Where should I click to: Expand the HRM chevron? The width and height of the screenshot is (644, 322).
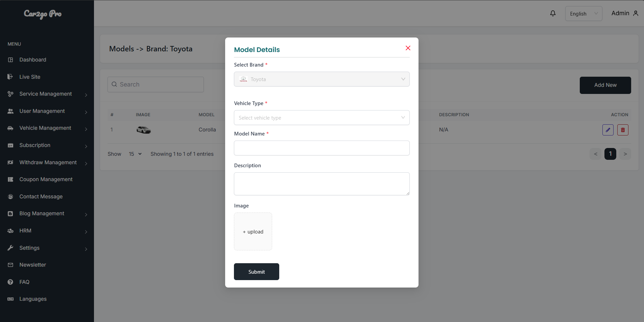pos(86,232)
